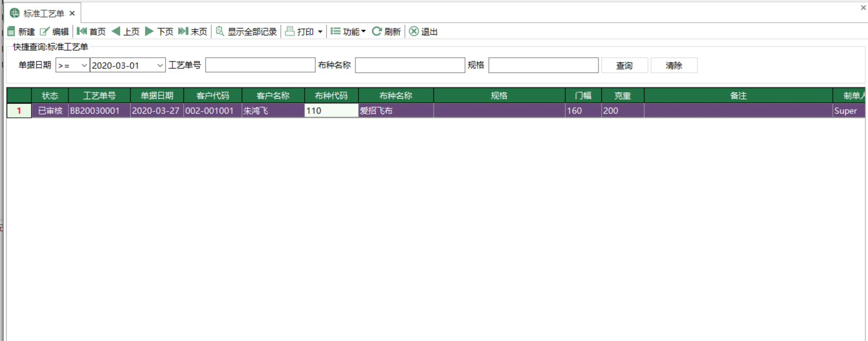Click the Super creator cell
The width and height of the screenshot is (868, 341).
click(x=849, y=111)
